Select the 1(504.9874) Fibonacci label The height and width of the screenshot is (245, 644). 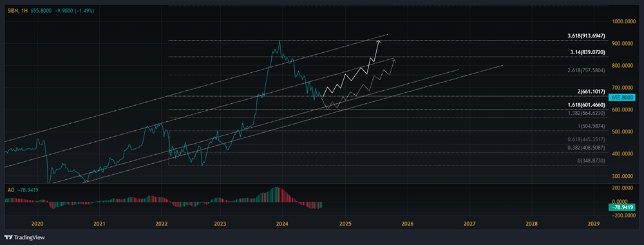pyautogui.click(x=591, y=126)
